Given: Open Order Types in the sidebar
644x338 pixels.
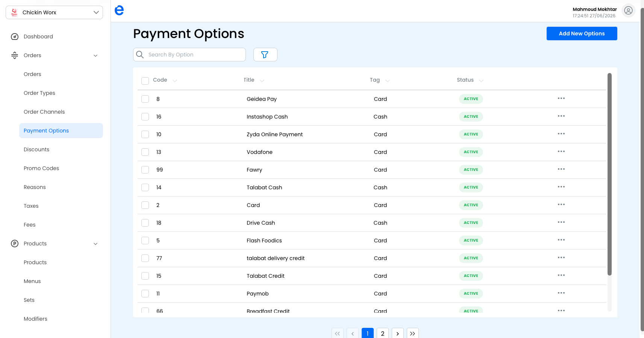Looking at the screenshot, I should 39,93.
